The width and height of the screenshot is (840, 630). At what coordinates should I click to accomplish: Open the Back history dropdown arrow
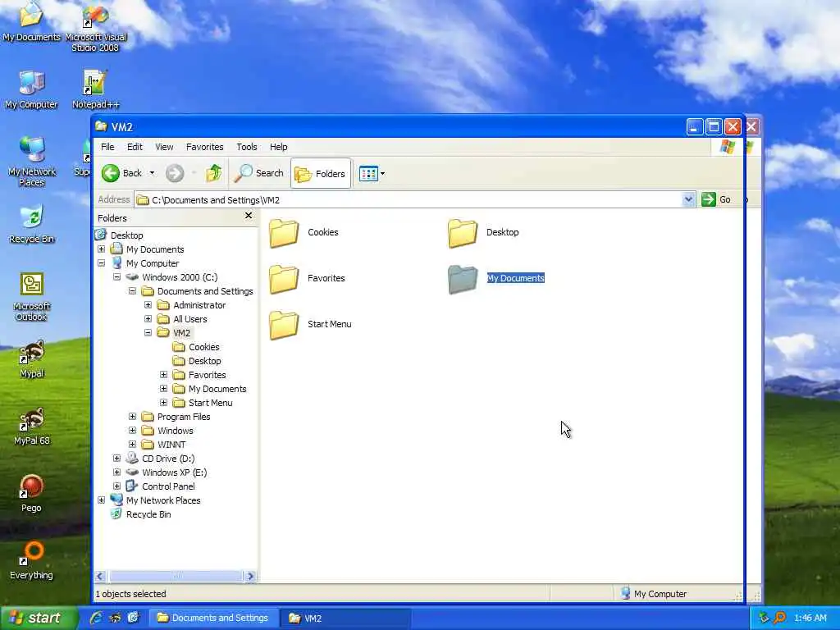tap(152, 173)
